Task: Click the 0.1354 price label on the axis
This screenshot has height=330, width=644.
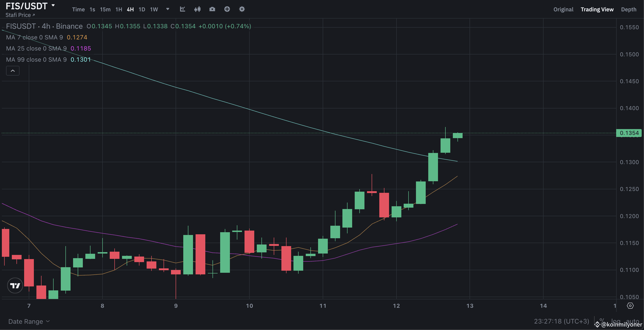Action: pos(629,133)
